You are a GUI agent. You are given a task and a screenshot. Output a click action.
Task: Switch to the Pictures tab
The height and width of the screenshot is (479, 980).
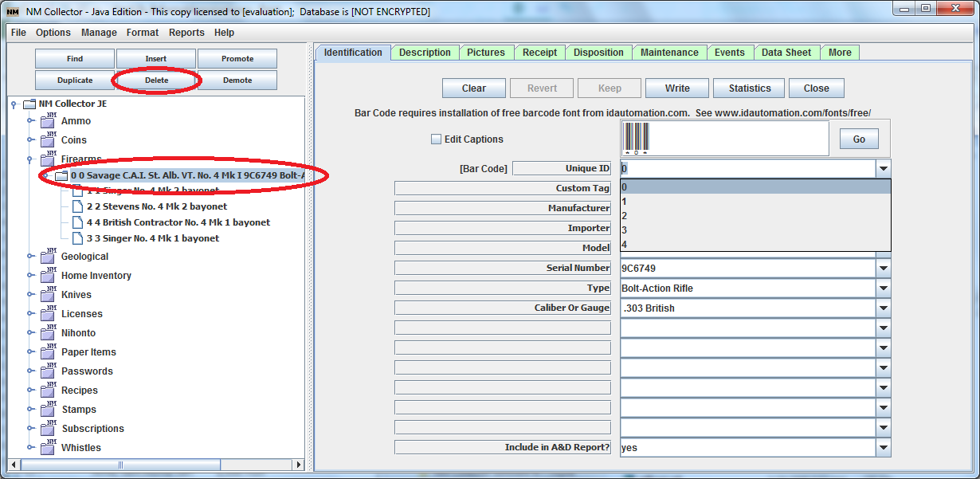(x=487, y=52)
